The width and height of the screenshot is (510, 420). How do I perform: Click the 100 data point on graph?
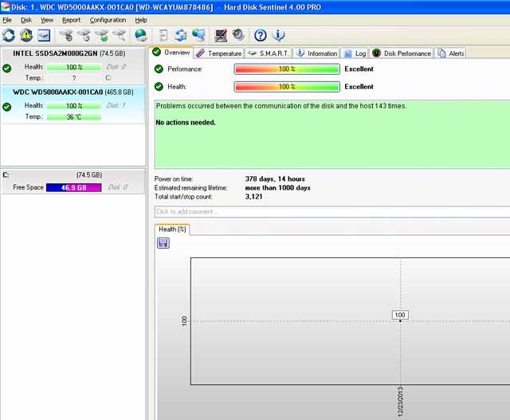click(400, 320)
